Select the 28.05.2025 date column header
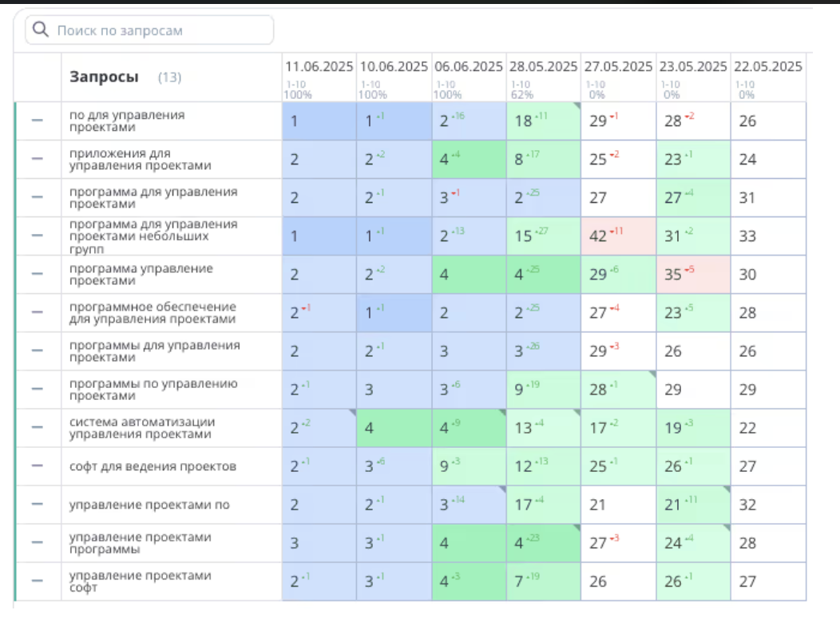The image size is (840, 618). click(543, 66)
